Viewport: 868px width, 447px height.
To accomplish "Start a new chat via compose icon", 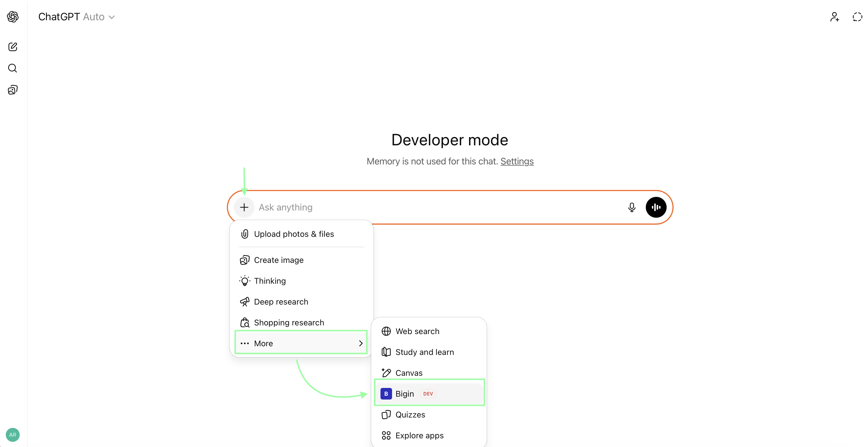I will click(x=13, y=47).
